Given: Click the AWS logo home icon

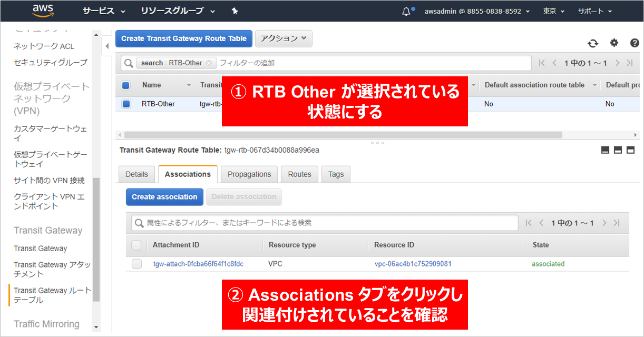Looking at the screenshot, I should [43, 11].
